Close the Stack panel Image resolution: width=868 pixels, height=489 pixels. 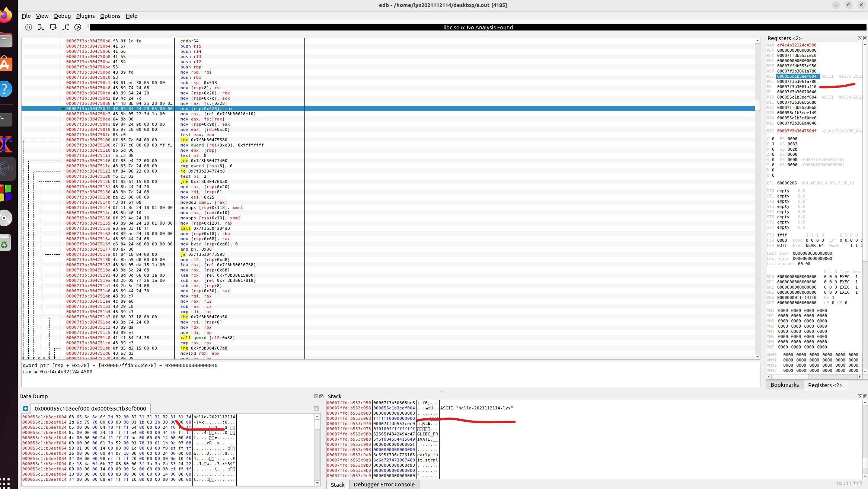coord(865,396)
